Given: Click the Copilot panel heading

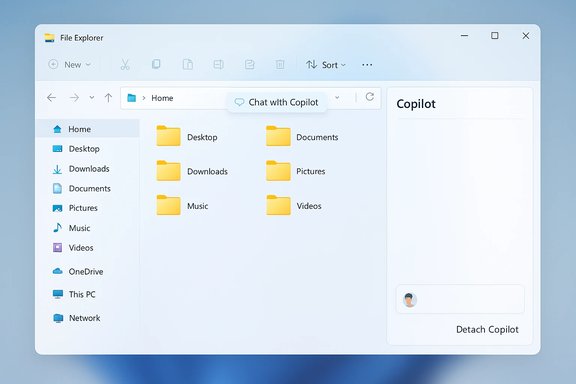Looking at the screenshot, I should tap(416, 104).
